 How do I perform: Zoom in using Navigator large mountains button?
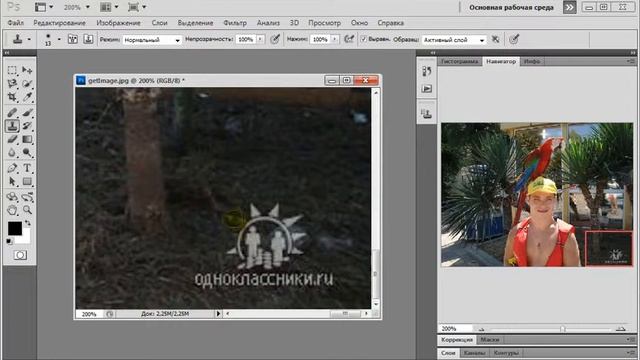coord(621,329)
